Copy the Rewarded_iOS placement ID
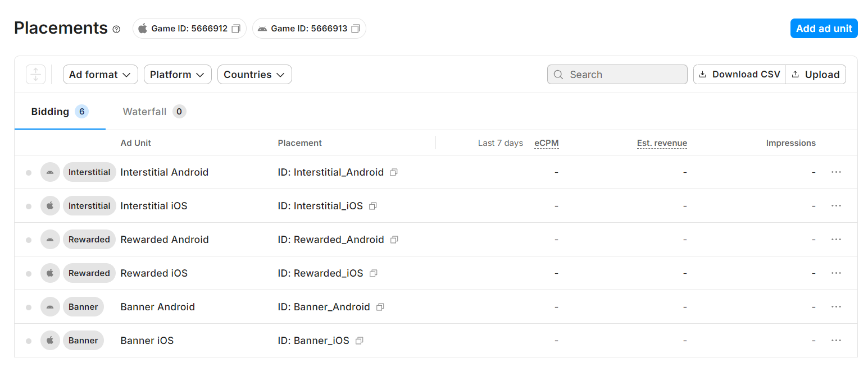The height and width of the screenshot is (381, 868). (373, 273)
